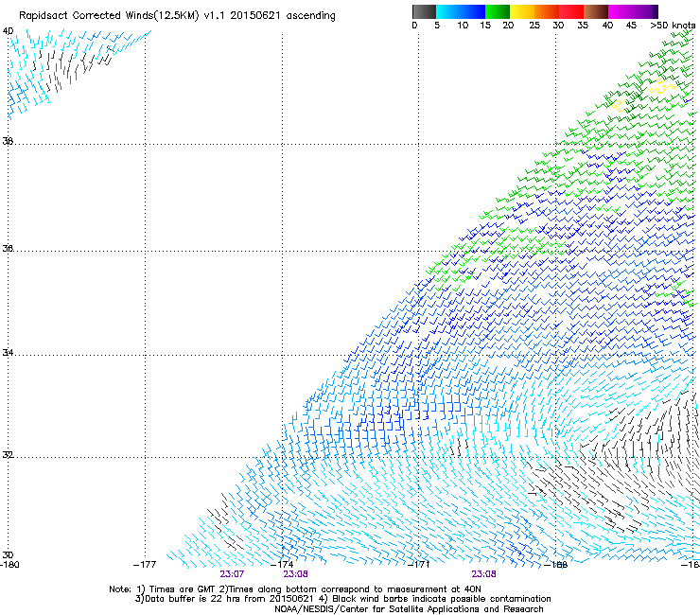Screen dimensions: 700x615
Task: Click color scale legend value '40'
Action: coord(607,26)
